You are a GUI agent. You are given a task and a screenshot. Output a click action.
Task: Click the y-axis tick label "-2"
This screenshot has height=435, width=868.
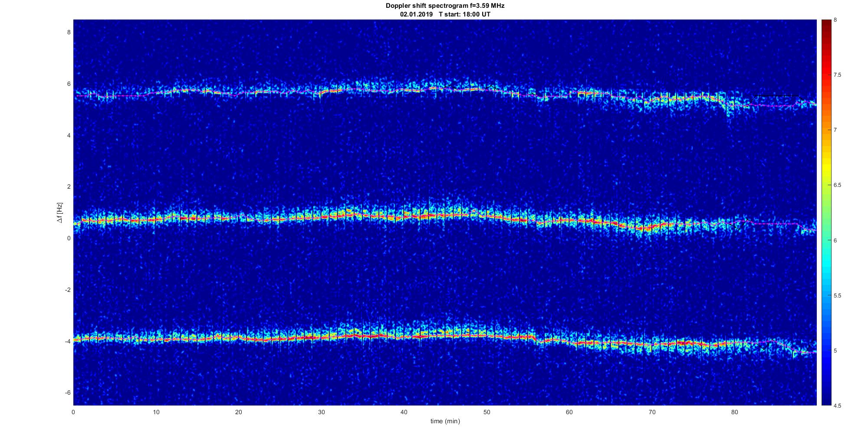pyautogui.click(x=68, y=290)
